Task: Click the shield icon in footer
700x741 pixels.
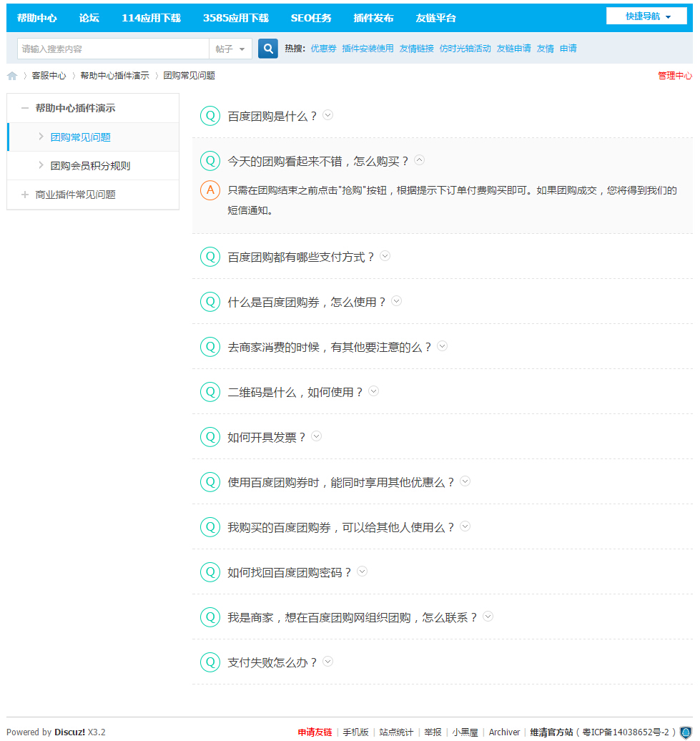Action: [686, 732]
